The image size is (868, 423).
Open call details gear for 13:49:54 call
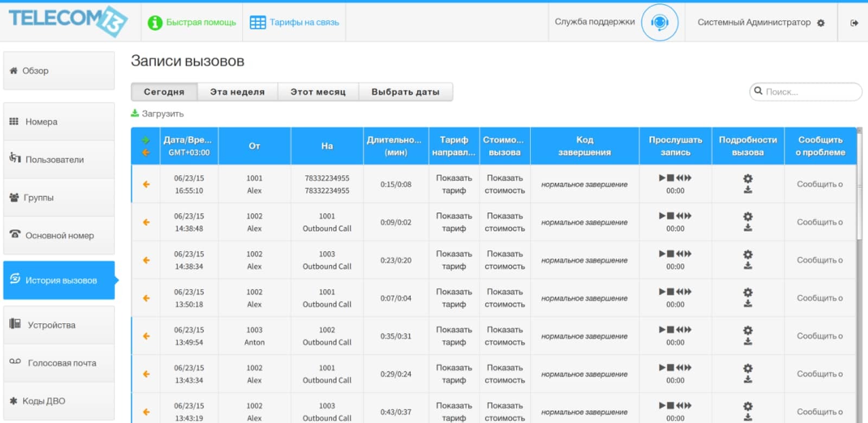point(748,330)
